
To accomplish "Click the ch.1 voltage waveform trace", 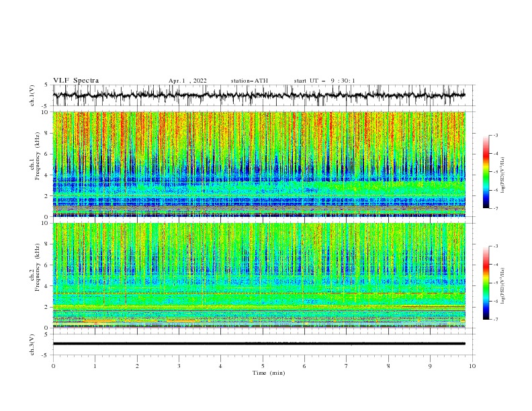I will pyautogui.click(x=259, y=95).
